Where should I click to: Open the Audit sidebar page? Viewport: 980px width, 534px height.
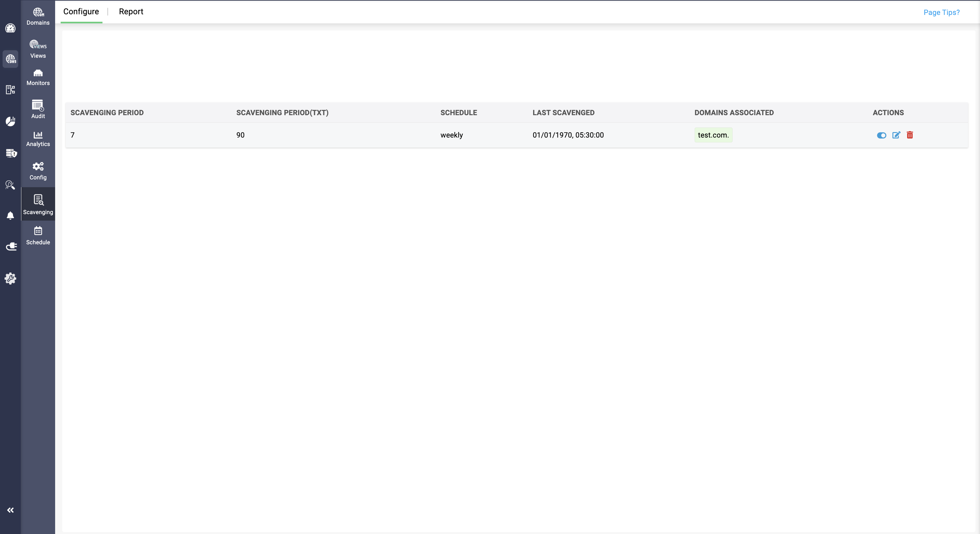coord(38,109)
